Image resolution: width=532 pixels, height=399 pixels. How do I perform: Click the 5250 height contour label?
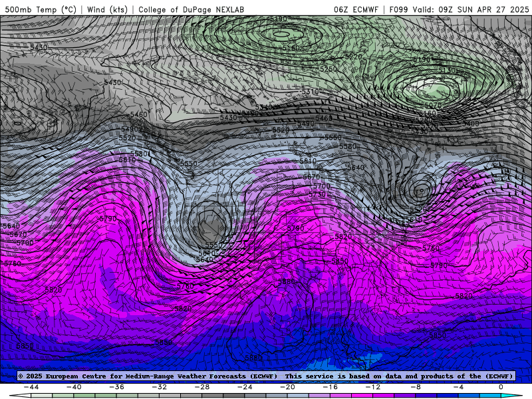pyautogui.click(x=329, y=69)
